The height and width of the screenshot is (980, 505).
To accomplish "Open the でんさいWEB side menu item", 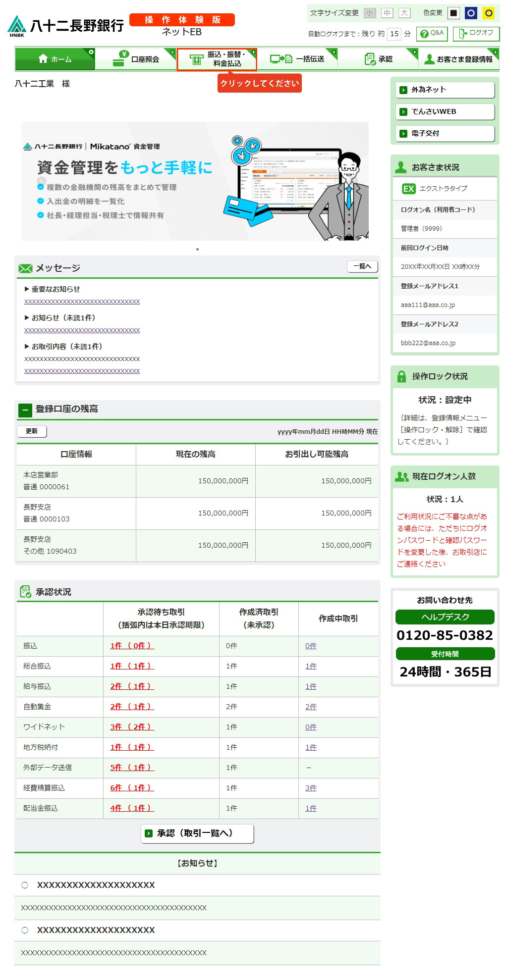I will click(445, 112).
